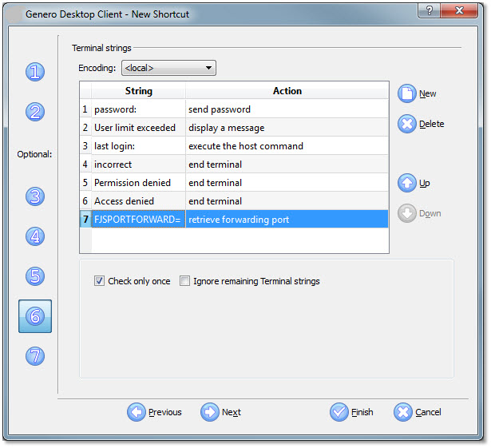Image resolution: width=491 pixels, height=448 pixels.
Task: Go to wizard step 1
Action: (35, 72)
